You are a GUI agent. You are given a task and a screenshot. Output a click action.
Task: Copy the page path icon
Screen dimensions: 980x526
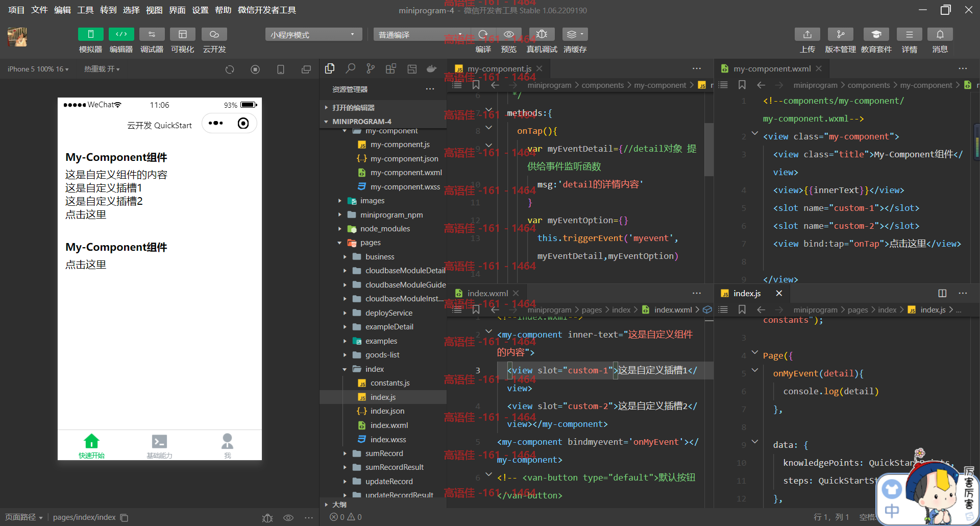[124, 517]
